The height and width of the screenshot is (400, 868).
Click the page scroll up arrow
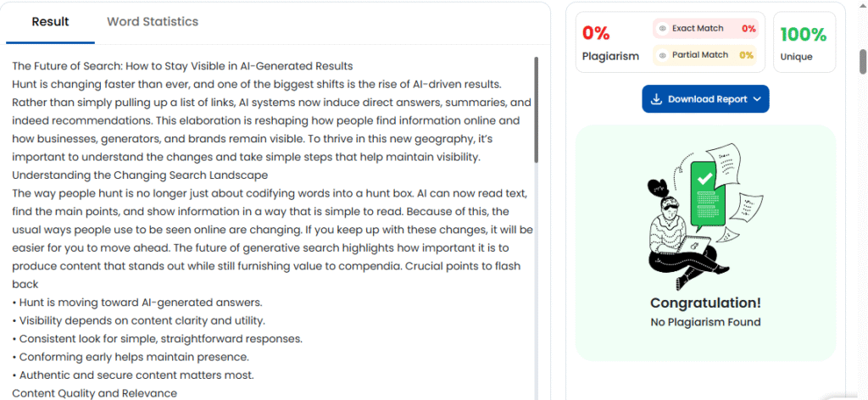[863, 7]
